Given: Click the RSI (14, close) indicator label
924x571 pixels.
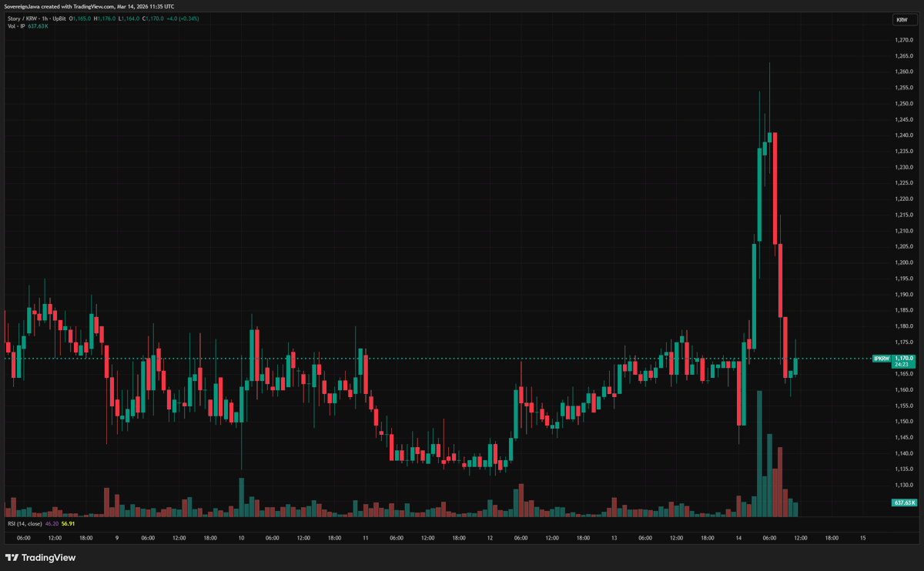Looking at the screenshot, I should 25,523.
